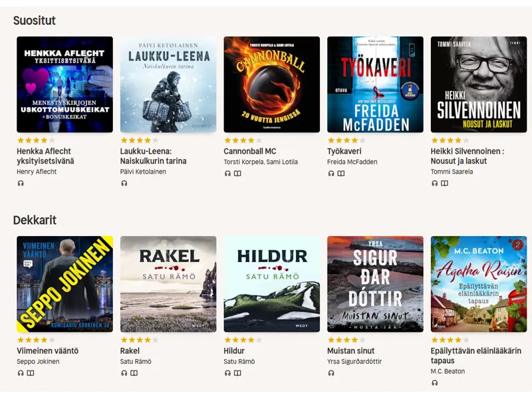Open title link Henkka Aflecht yksityisetsivänä
This screenshot has width=532, height=399.
[x=45, y=156]
